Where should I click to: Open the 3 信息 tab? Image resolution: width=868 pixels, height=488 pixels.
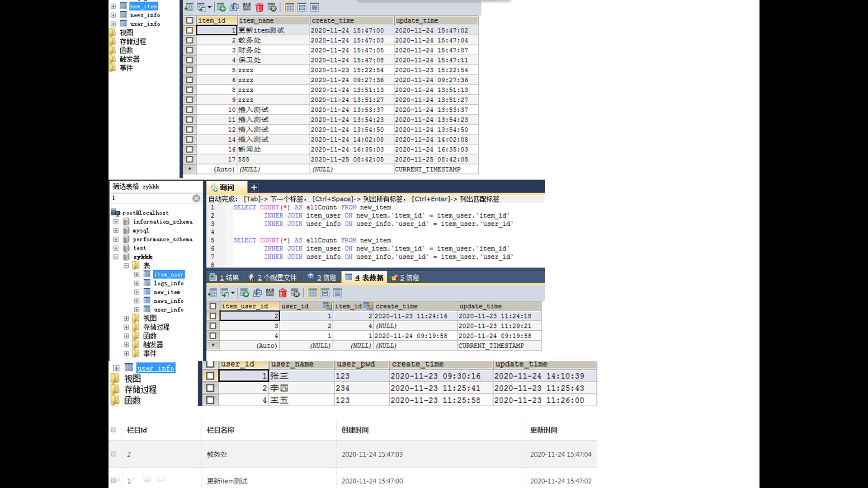pyautogui.click(x=321, y=277)
